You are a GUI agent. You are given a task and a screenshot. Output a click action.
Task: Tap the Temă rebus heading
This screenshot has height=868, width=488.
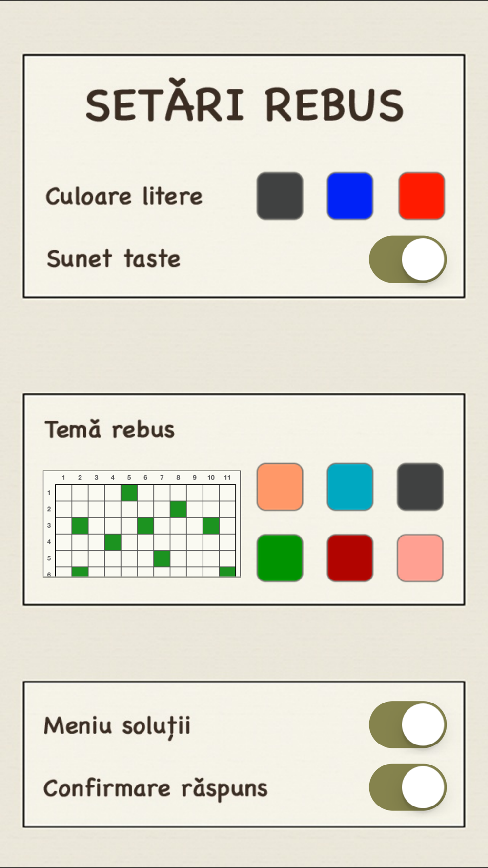pyautogui.click(x=110, y=430)
